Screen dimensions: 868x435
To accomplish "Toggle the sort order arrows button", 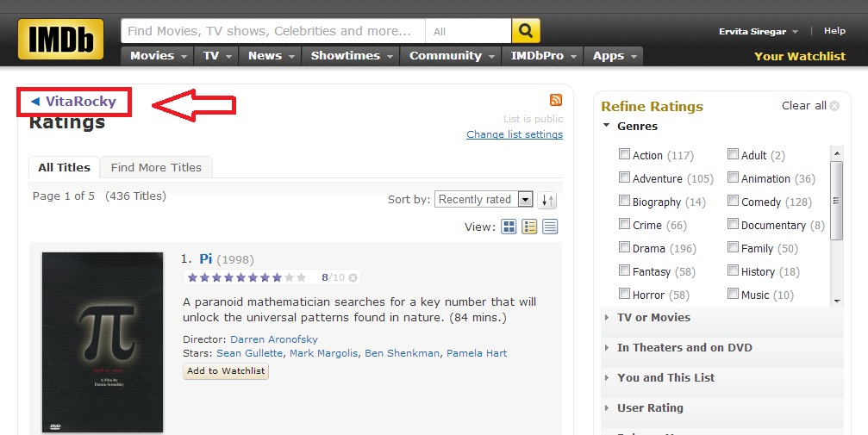I will click(x=547, y=200).
